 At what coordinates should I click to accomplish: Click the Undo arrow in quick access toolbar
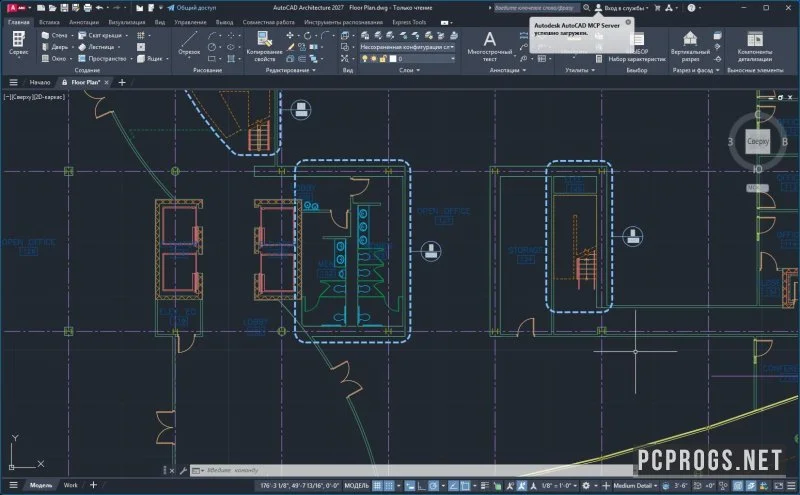click(99, 8)
